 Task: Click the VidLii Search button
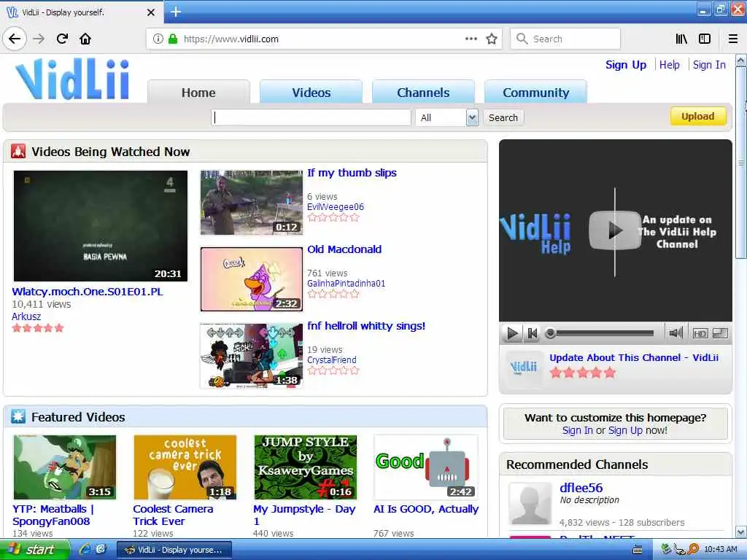pyautogui.click(x=503, y=117)
